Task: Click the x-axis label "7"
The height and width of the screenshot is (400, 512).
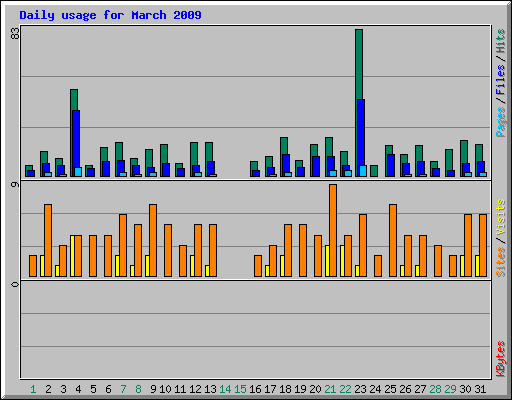Action: click(123, 389)
